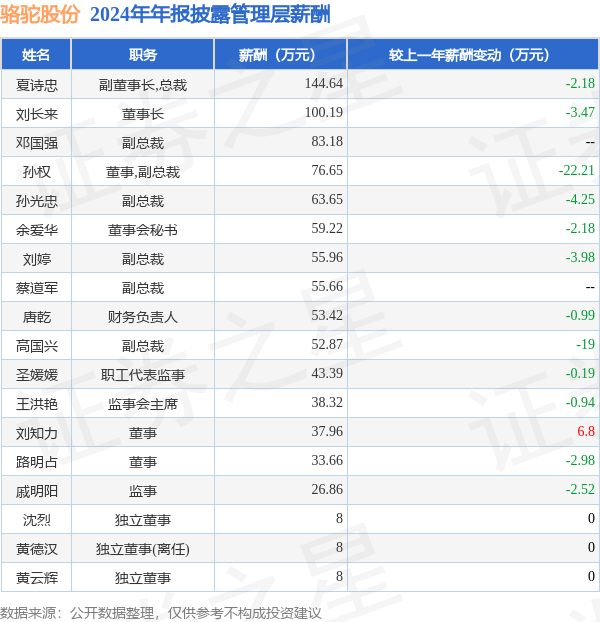Image resolution: width=600 pixels, height=622 pixels.
Task: Click the change value -2.52
Action: 580,489
